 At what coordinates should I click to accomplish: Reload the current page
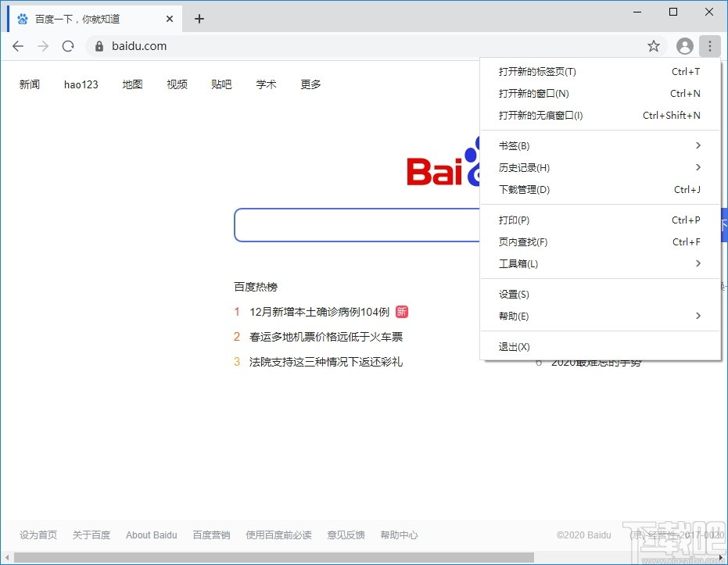coord(67,46)
